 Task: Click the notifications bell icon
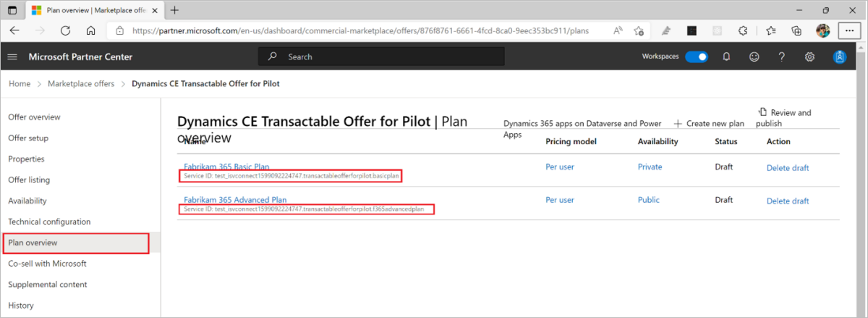coord(726,57)
